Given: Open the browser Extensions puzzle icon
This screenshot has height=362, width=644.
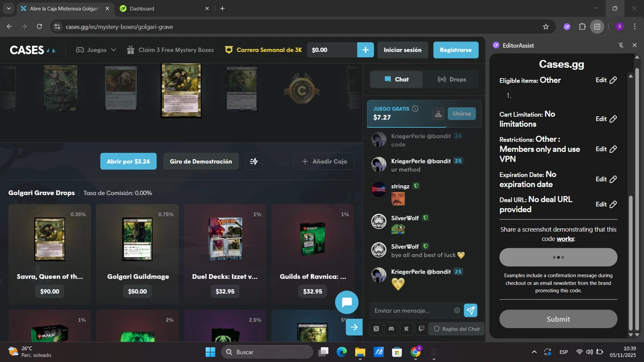Looking at the screenshot, I should pos(582,27).
